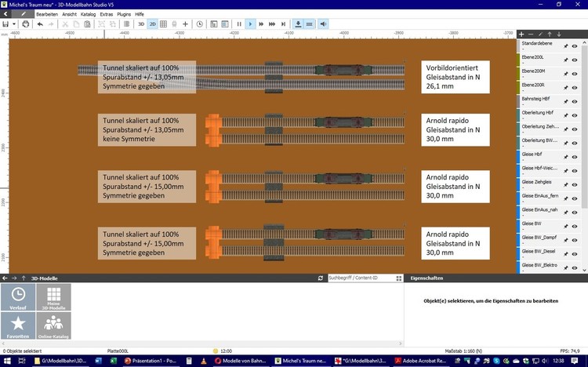Print the layout with the printer icon
Viewport: 588px width, 367px height.
[x=26, y=24]
